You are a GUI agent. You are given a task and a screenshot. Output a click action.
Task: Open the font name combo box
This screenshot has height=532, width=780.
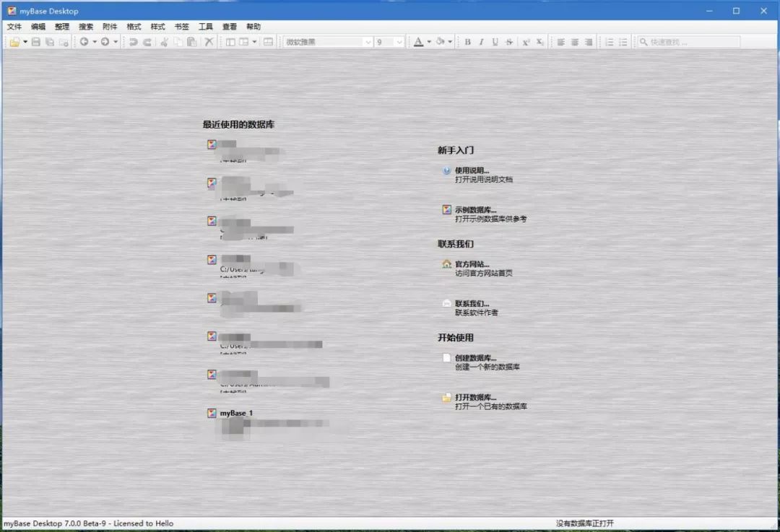329,43
